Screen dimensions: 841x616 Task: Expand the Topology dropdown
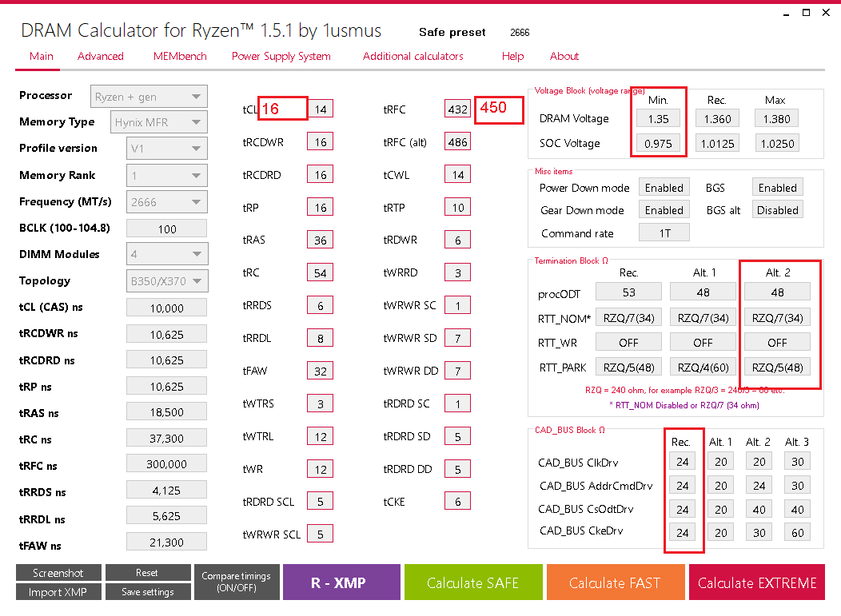point(167,281)
